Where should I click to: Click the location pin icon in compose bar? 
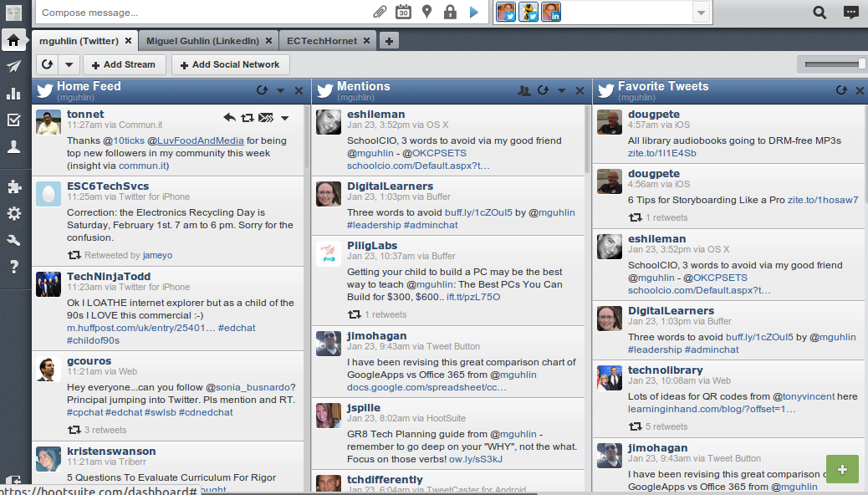[x=426, y=13]
